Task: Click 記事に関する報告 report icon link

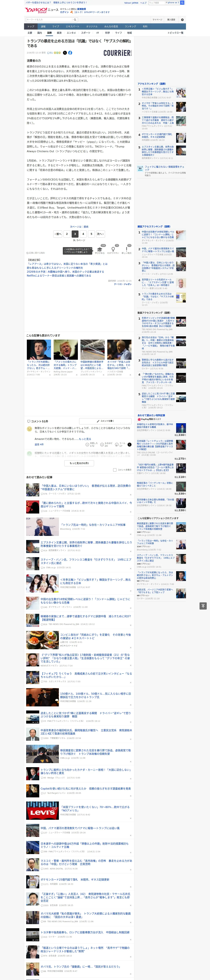Action: (35, 253)
